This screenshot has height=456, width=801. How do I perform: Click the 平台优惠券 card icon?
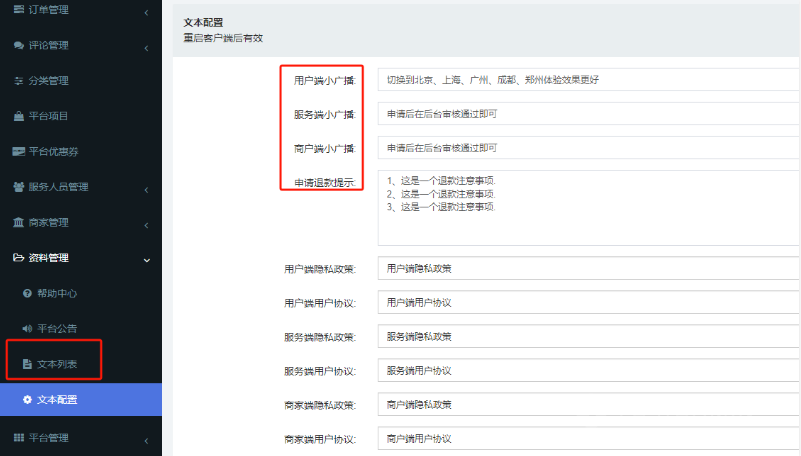pos(19,152)
